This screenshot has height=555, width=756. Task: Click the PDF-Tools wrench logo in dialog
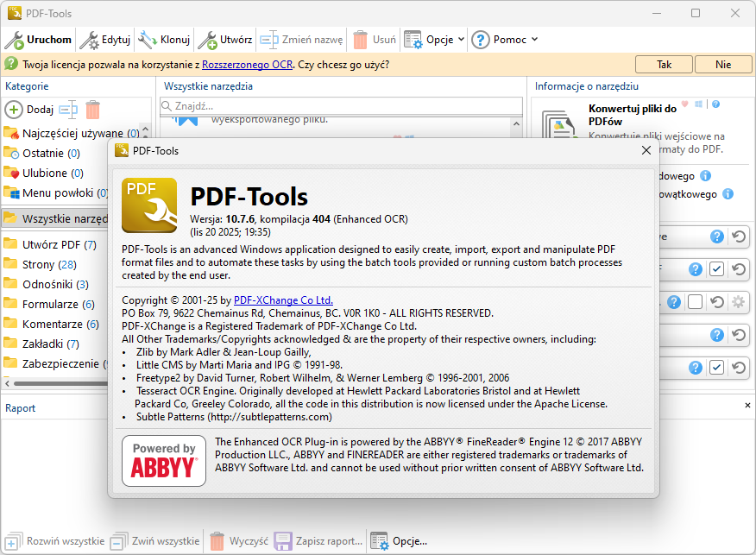(149, 205)
